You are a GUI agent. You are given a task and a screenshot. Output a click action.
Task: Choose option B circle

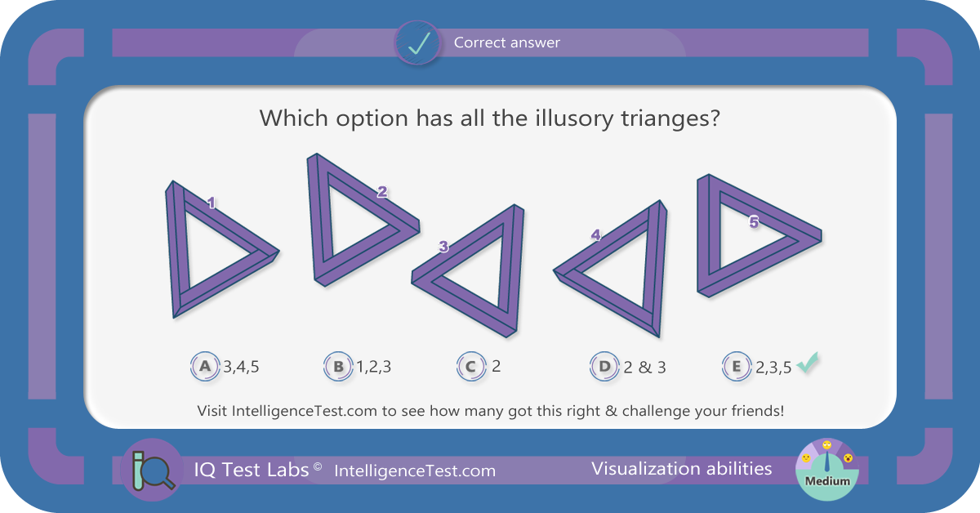338,367
